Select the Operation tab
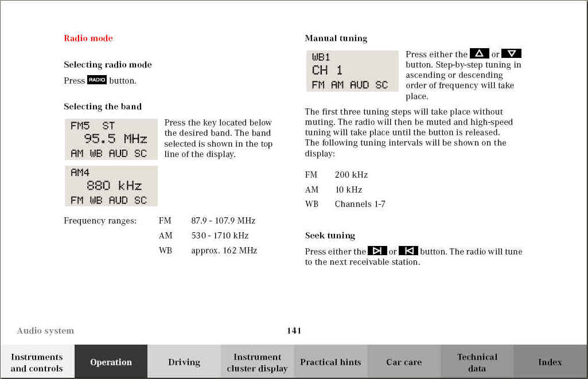Viewport: 588px width, 379px height. (111, 362)
